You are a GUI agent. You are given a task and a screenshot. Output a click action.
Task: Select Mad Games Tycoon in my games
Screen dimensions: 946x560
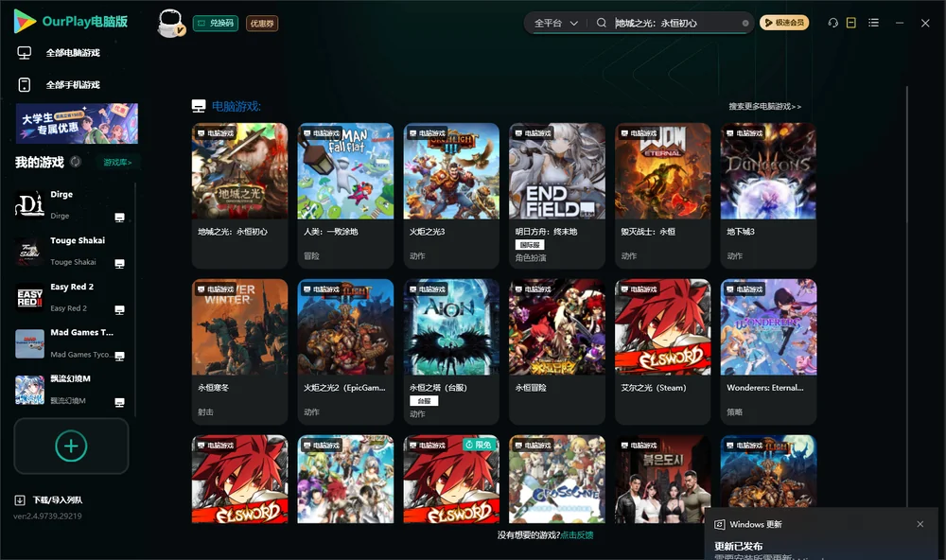71,343
